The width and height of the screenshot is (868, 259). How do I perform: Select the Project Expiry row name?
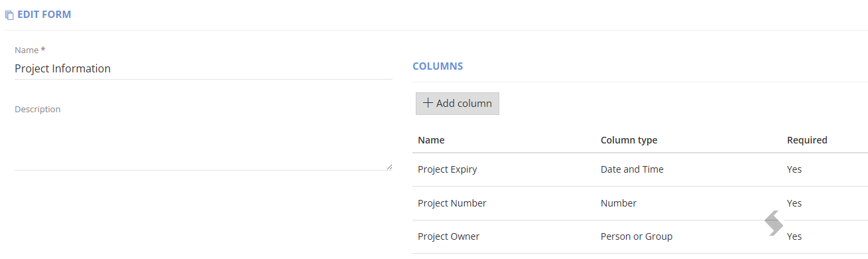(447, 169)
